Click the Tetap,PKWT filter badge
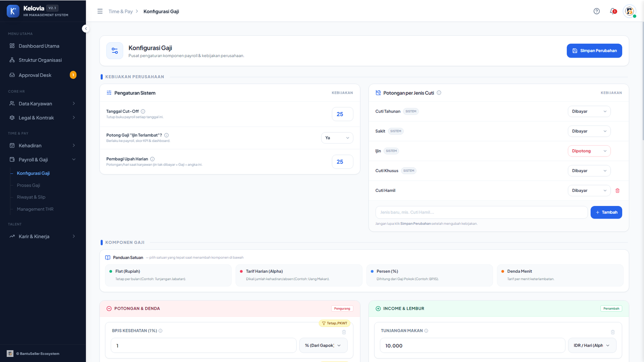The width and height of the screenshot is (644, 362). pos(334,323)
